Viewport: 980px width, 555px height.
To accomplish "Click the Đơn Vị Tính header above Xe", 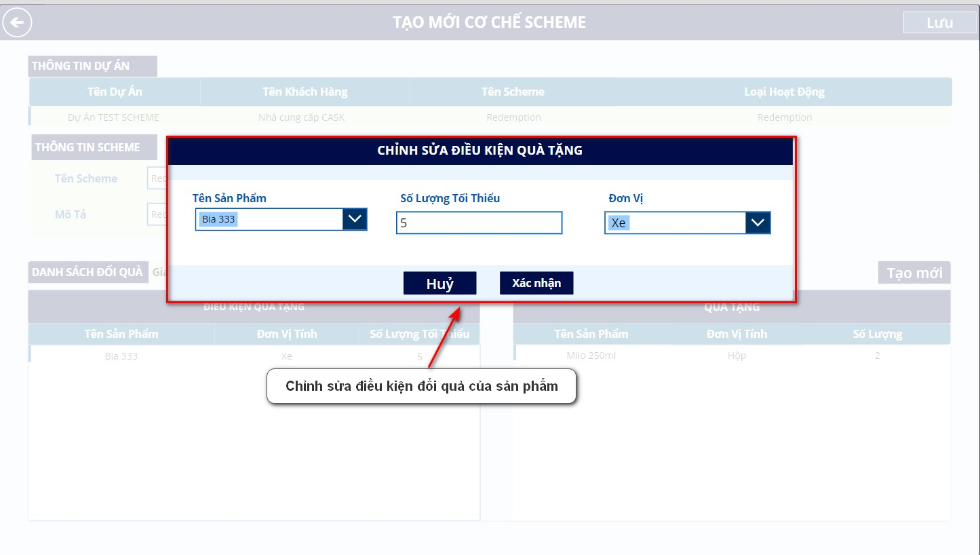I will point(287,334).
